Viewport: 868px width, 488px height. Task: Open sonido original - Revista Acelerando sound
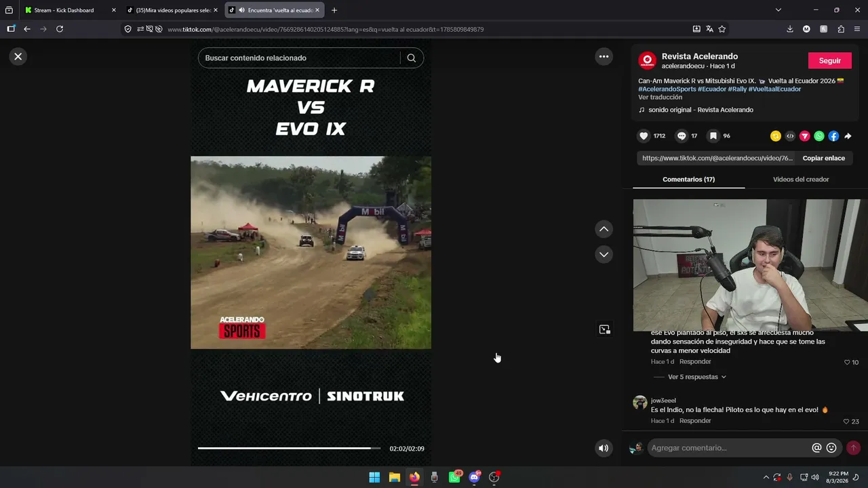701,110
